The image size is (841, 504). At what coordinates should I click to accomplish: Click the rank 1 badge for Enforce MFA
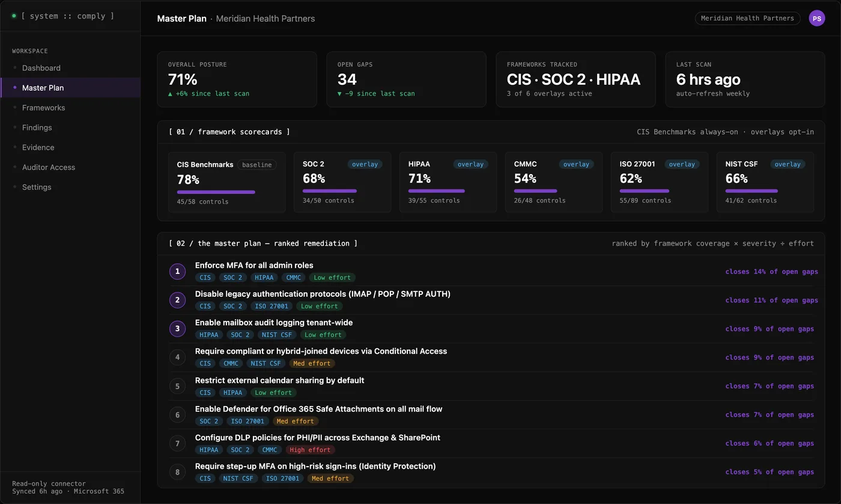click(177, 272)
